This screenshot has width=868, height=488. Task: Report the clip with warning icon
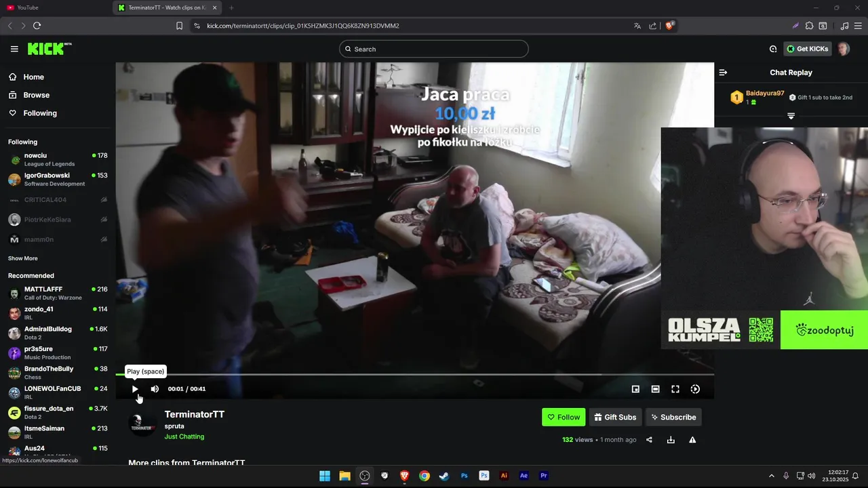pyautogui.click(x=692, y=440)
